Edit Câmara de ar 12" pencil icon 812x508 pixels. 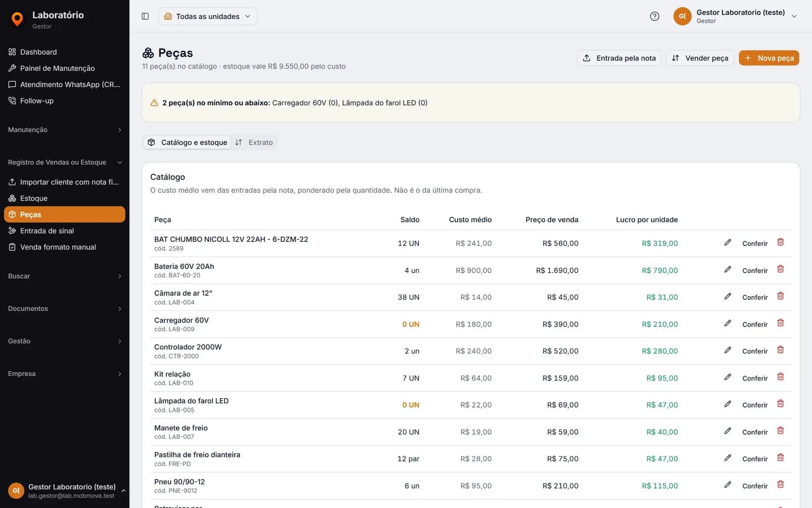[728, 297]
